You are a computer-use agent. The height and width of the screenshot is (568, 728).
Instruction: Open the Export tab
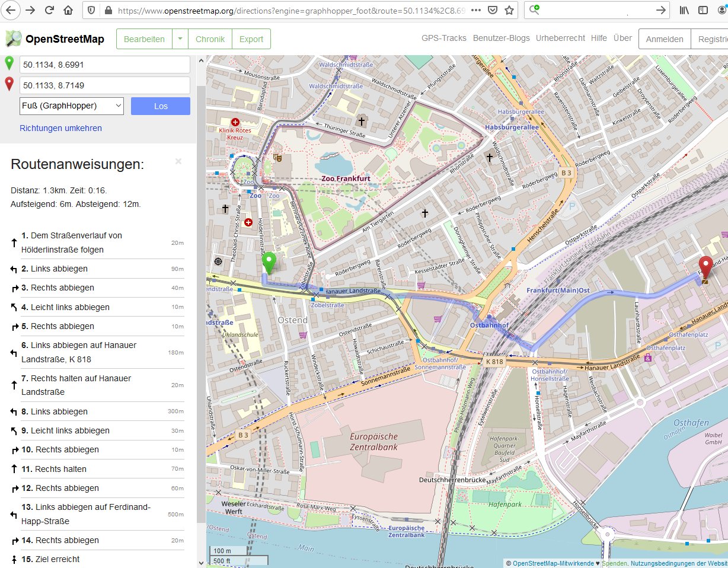tap(251, 39)
